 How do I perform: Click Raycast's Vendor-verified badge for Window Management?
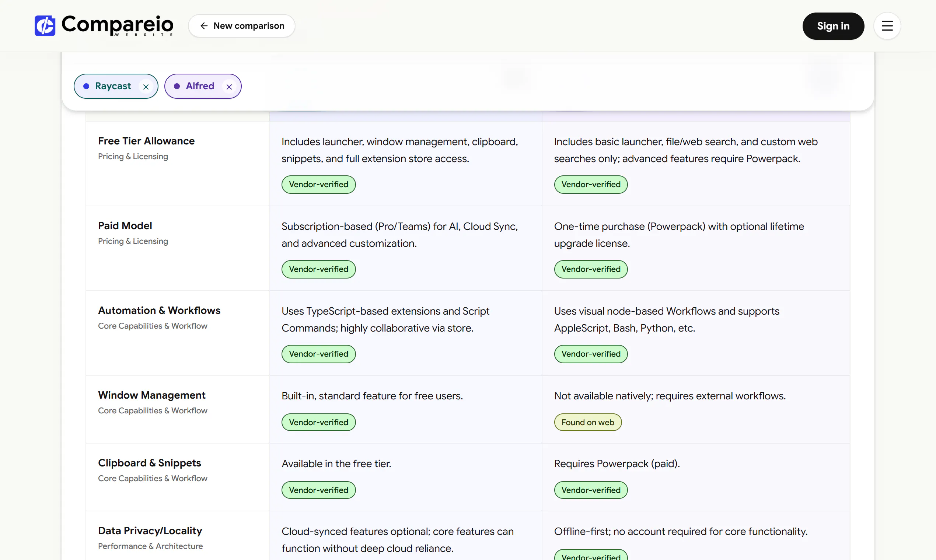[x=318, y=422]
